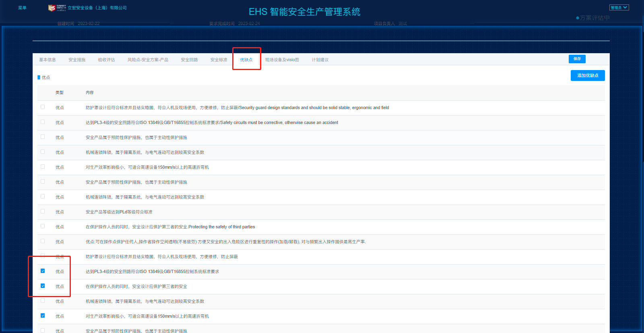Click the 创建时间 2023-02-22 field
The image size is (644, 333).
[78, 23]
